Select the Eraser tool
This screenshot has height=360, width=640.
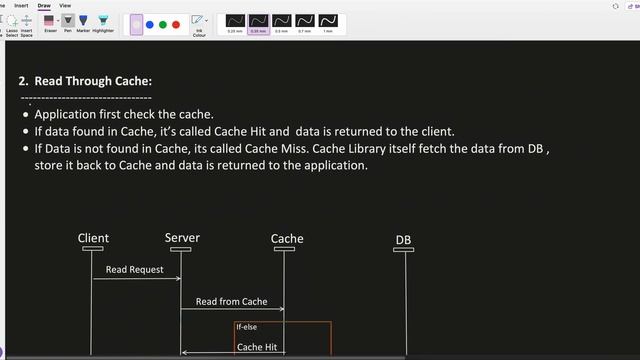click(x=49, y=24)
